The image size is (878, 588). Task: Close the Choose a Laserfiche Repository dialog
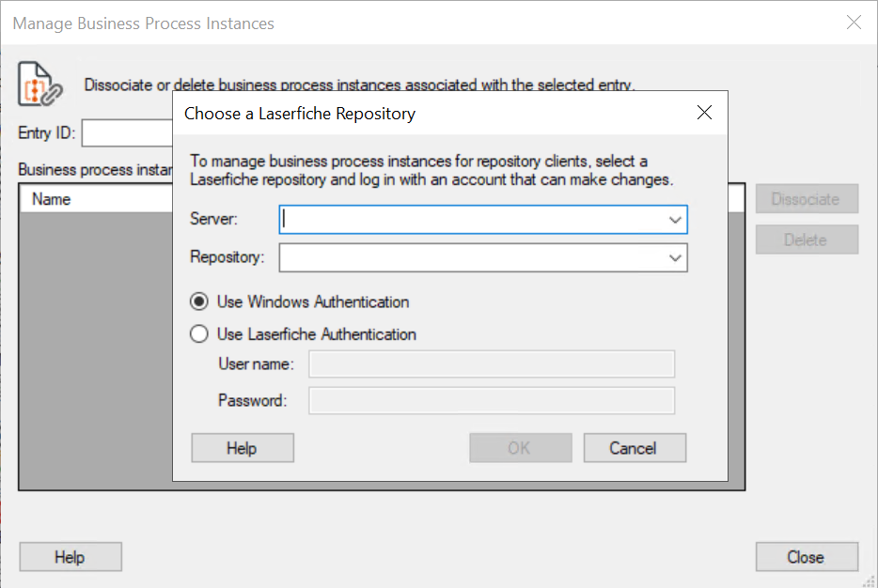point(704,114)
